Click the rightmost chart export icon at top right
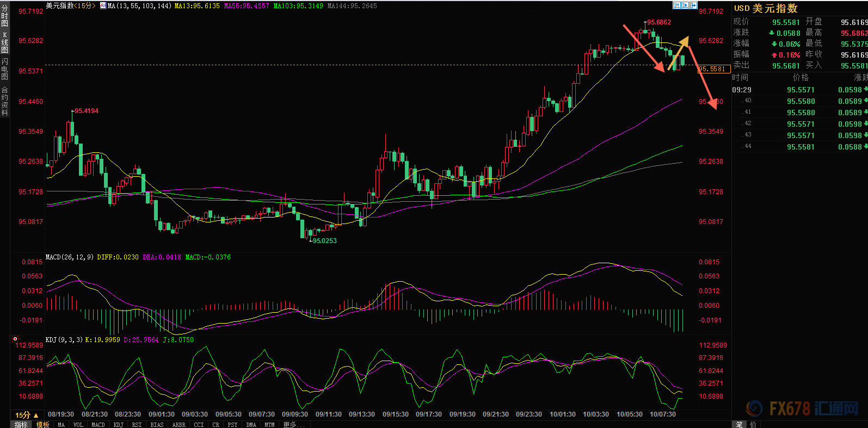The width and height of the screenshot is (868, 428). 693,5
